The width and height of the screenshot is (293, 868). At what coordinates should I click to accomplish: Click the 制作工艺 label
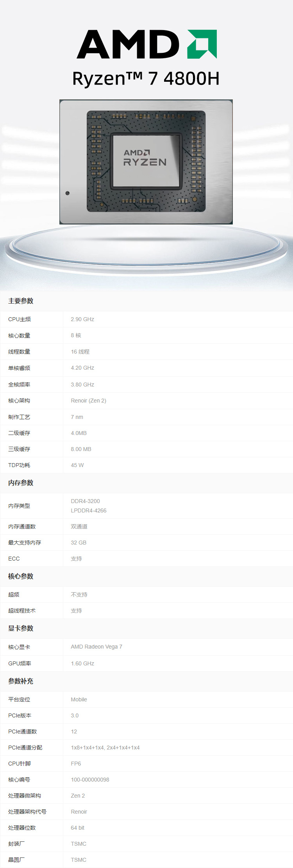(19, 417)
